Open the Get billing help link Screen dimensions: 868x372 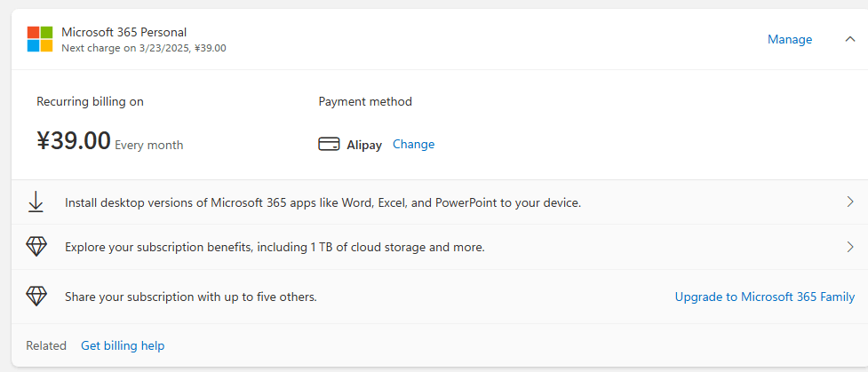click(x=123, y=345)
